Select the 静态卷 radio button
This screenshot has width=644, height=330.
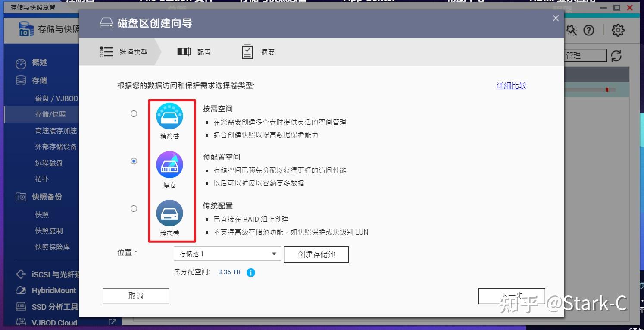point(134,208)
